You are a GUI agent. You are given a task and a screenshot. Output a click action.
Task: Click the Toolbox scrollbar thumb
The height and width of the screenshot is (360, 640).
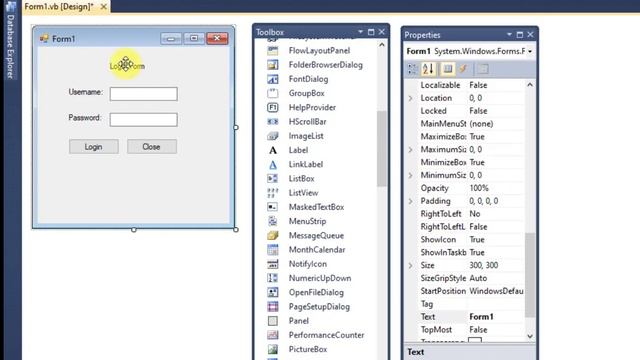pyautogui.click(x=382, y=149)
